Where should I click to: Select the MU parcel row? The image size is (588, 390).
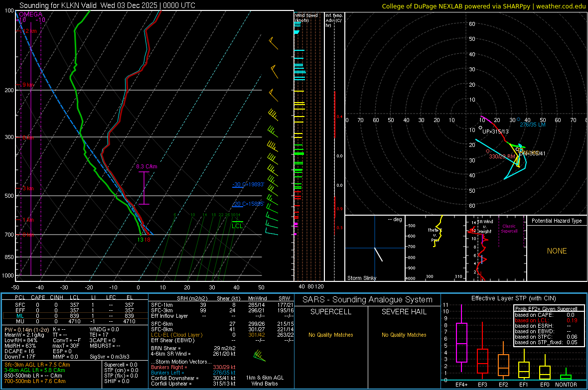click(75, 321)
